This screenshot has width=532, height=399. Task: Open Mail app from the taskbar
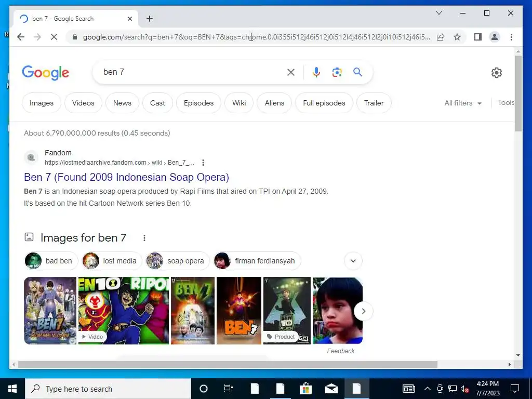tap(331, 389)
